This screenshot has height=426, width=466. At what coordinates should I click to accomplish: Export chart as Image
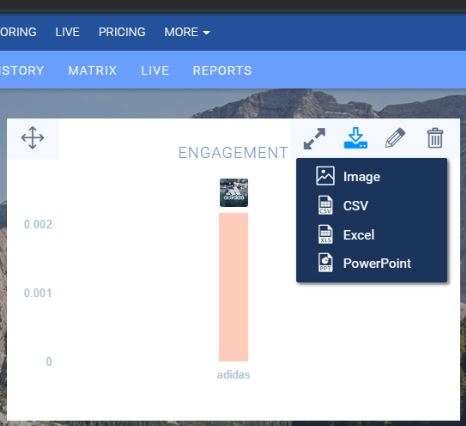tap(362, 177)
